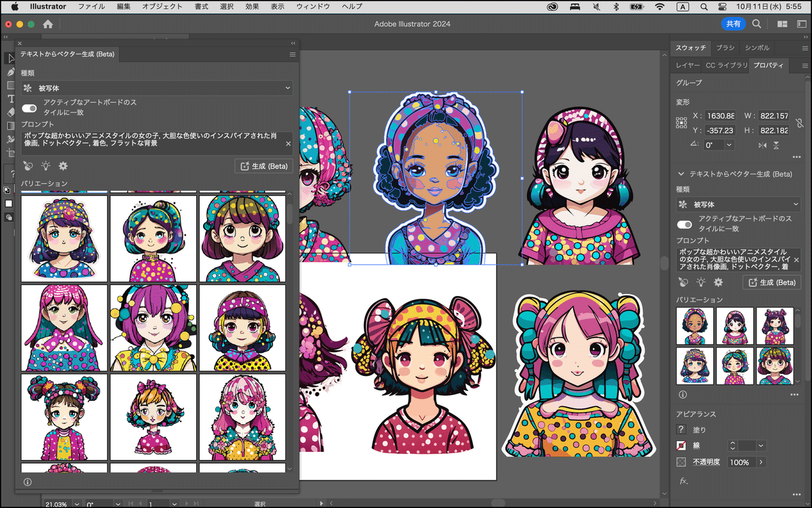This screenshot has width=812, height=508.
Task: Open the type dropdown in the floating panel
Action: (157, 88)
